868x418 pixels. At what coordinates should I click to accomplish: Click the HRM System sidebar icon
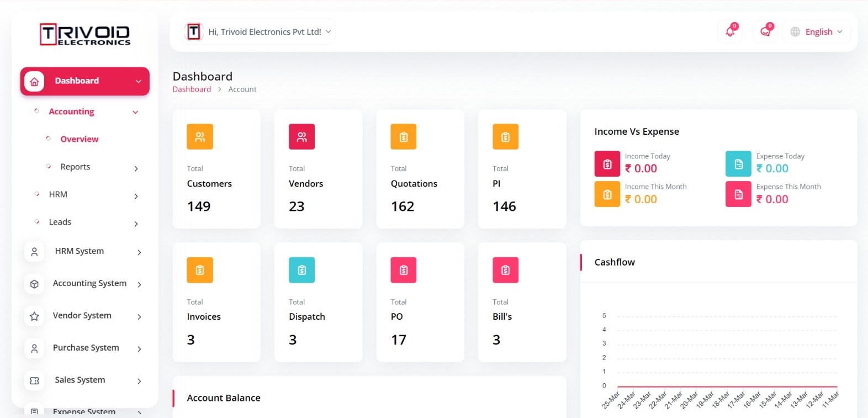pos(34,252)
